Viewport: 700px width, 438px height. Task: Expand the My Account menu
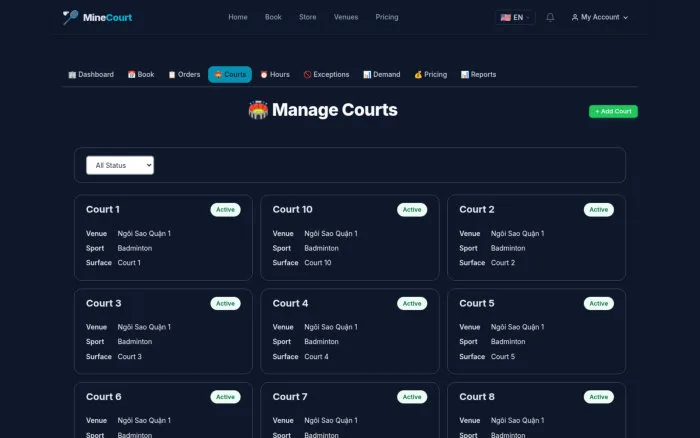[600, 17]
